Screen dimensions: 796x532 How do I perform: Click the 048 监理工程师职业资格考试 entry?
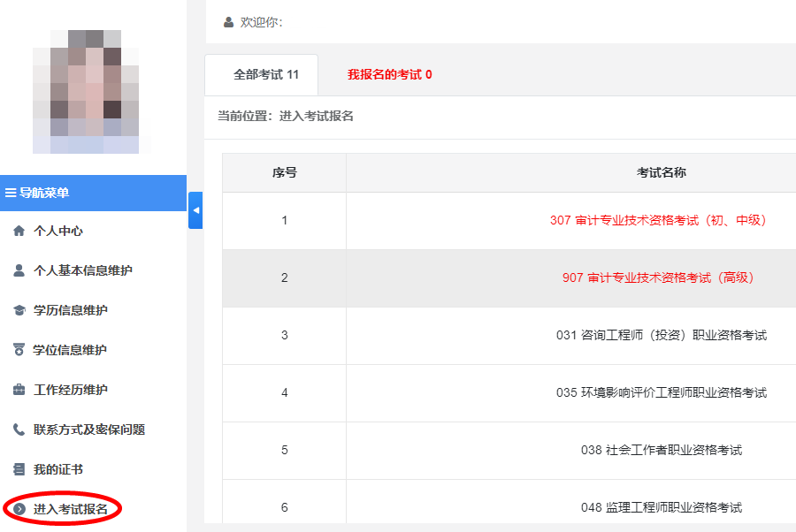[x=661, y=507]
